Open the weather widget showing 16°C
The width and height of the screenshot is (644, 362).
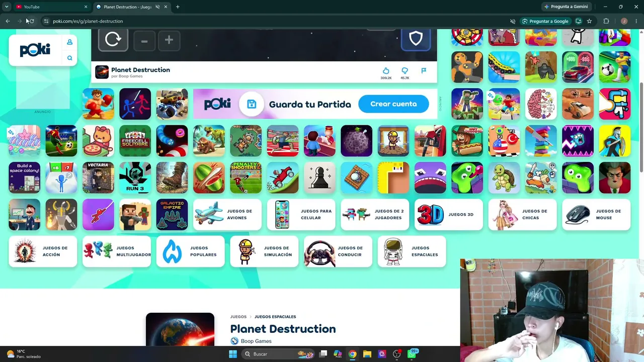(x=23, y=354)
